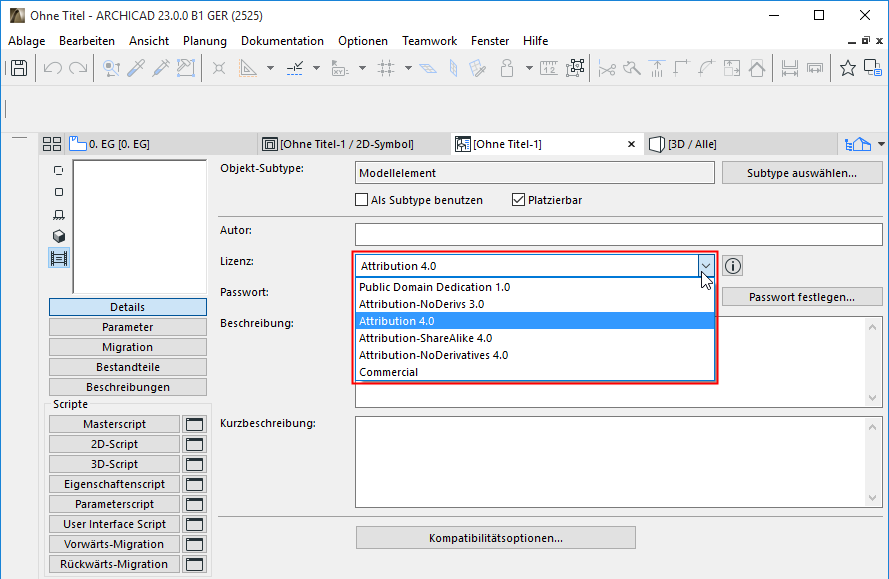The height and width of the screenshot is (579, 889).
Task: Open Rückwärts-Migration separate window icon
Action: [x=194, y=564]
